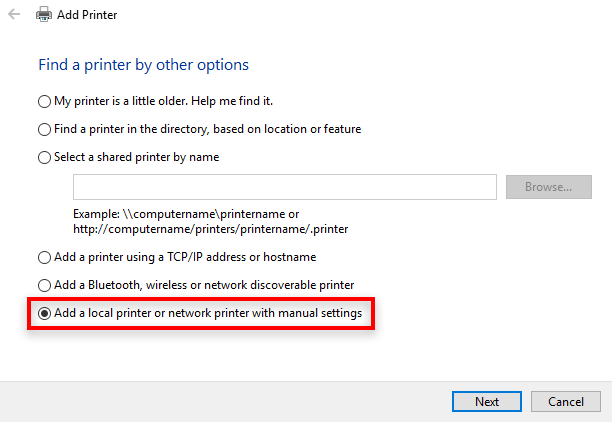Cancel the Add Printer wizard

click(566, 401)
